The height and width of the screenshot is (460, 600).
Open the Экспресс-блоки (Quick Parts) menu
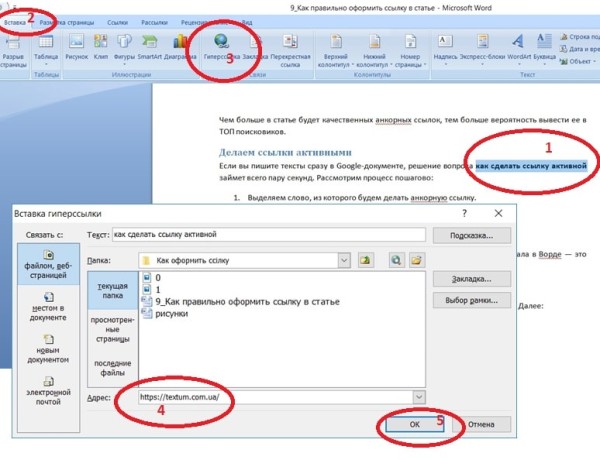tap(482, 48)
